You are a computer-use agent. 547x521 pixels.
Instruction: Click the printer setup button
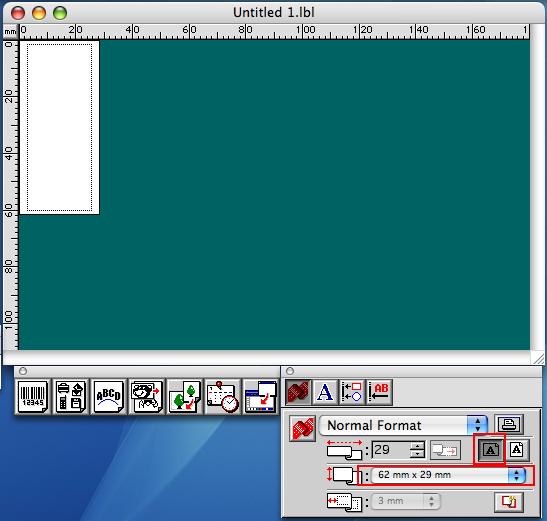click(509, 424)
